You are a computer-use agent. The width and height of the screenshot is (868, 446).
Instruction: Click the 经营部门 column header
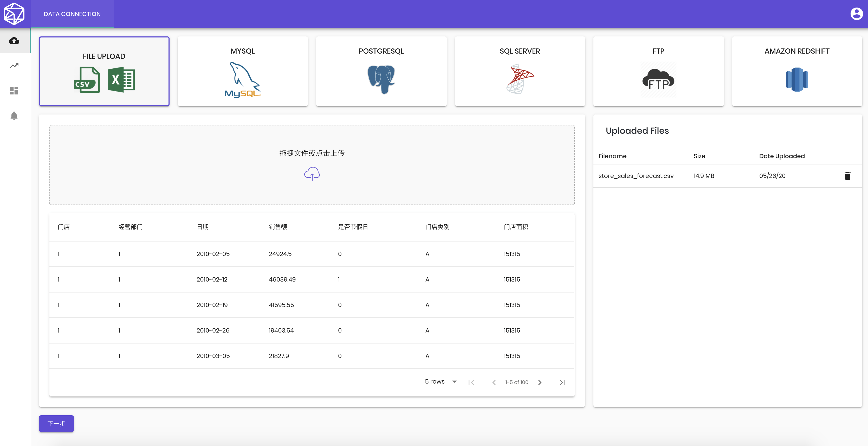[x=130, y=227]
